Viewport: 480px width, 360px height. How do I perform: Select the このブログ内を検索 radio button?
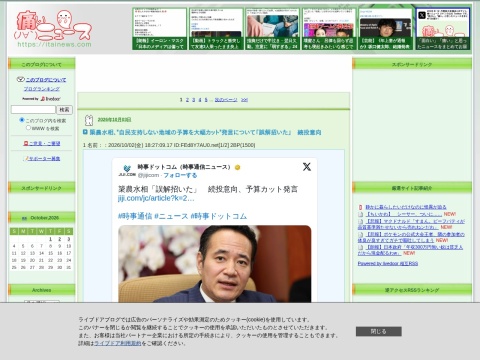pos(22,120)
